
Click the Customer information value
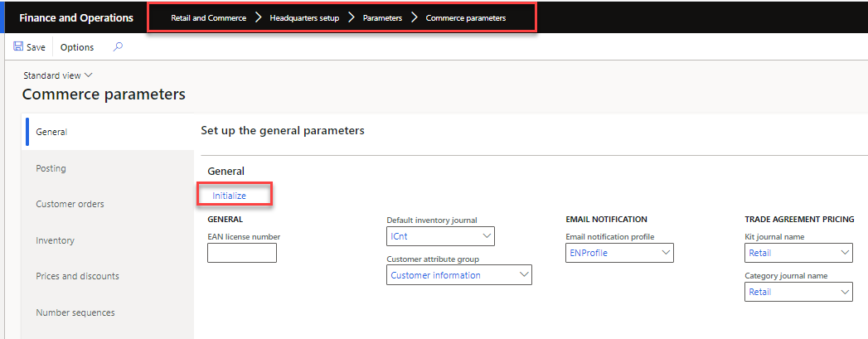[x=436, y=275]
